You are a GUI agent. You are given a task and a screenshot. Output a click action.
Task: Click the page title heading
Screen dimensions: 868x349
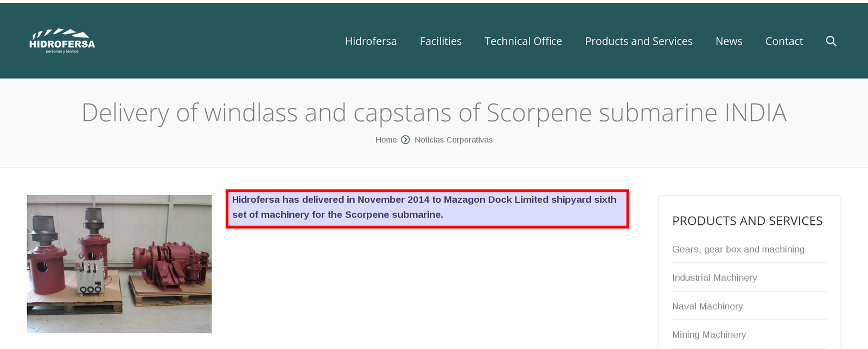434,113
